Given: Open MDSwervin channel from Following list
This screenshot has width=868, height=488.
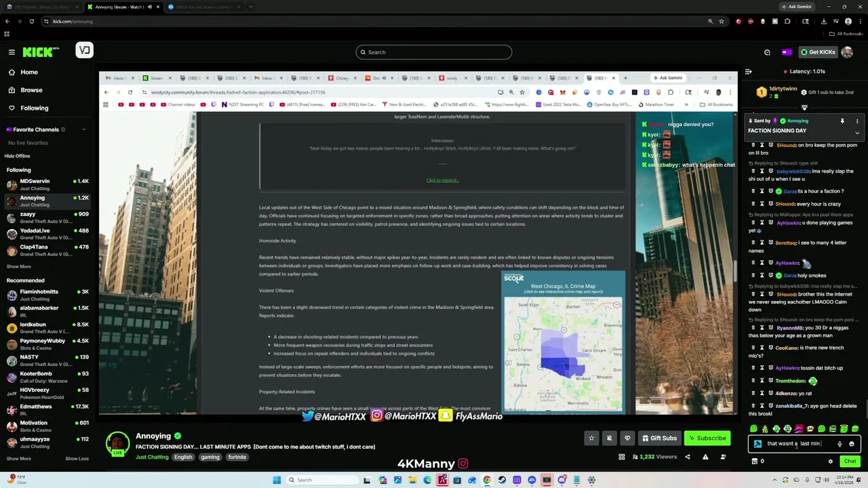Looking at the screenshot, I should click(x=47, y=184).
